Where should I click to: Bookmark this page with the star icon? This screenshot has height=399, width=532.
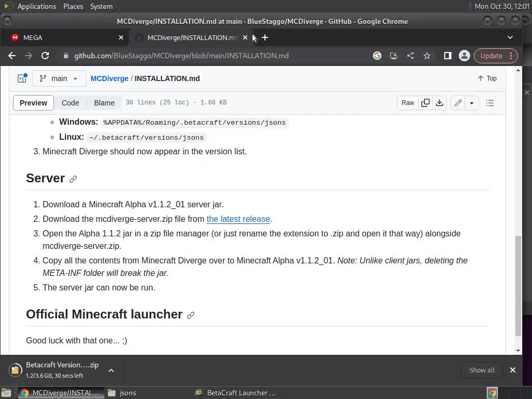click(x=427, y=56)
